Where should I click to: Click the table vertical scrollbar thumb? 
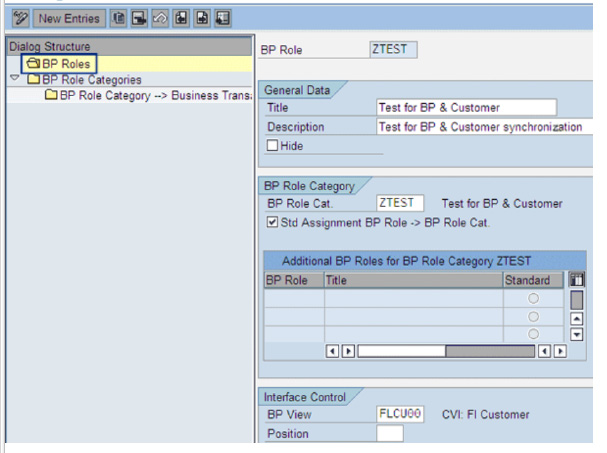coord(577,300)
